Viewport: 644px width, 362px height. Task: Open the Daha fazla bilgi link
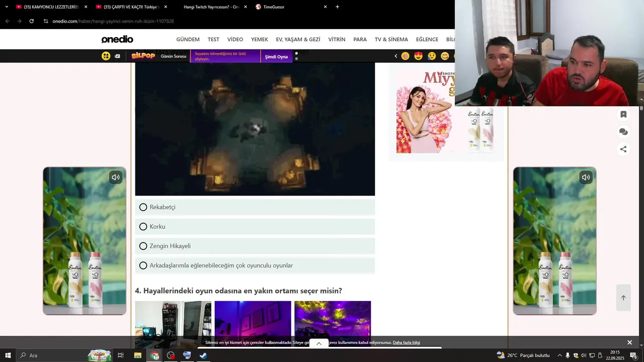[406, 342]
